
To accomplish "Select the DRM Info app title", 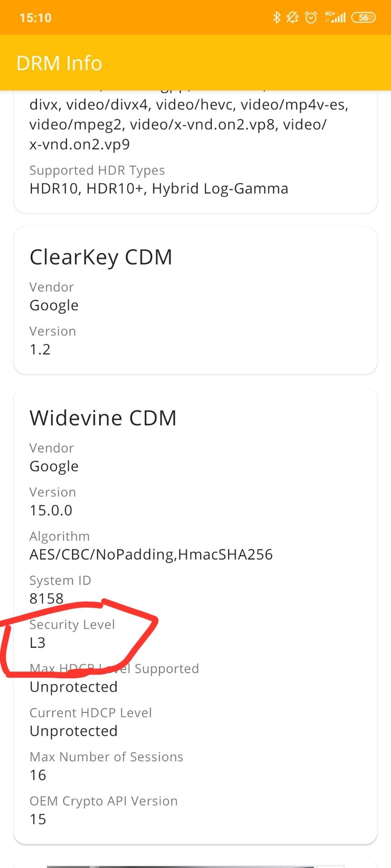I will pos(59,63).
